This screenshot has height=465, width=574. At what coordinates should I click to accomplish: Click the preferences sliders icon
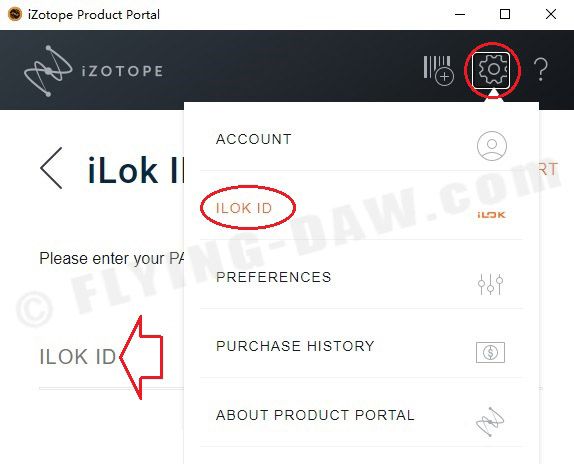[x=491, y=284]
